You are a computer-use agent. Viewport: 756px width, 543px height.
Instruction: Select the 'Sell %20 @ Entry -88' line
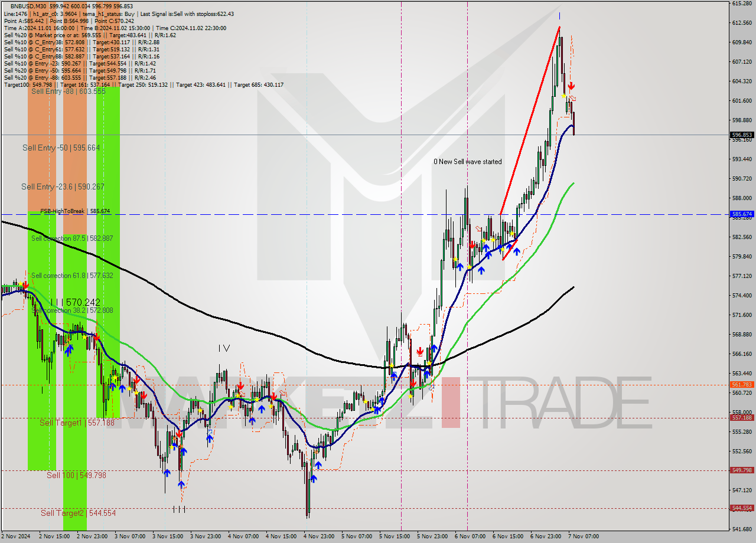[80, 77]
